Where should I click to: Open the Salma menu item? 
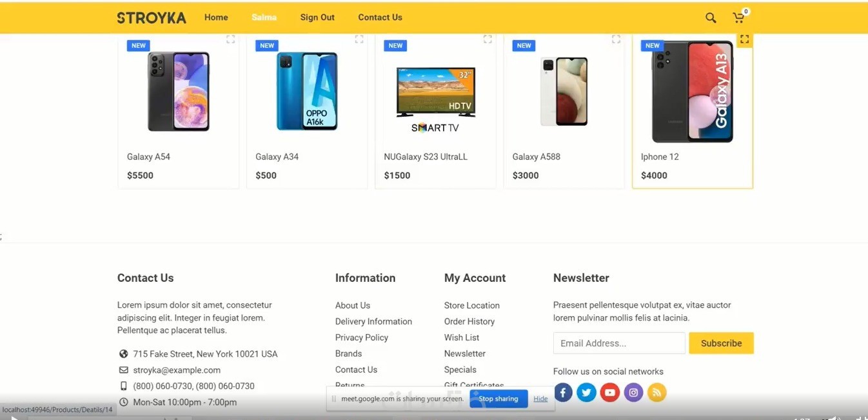click(264, 17)
